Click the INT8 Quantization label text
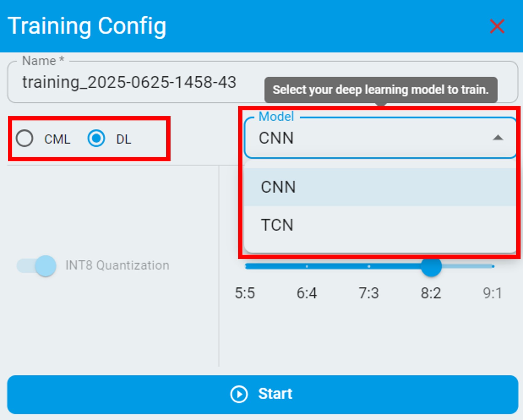Viewport: 523px width, 420px height. pyautogui.click(x=117, y=265)
